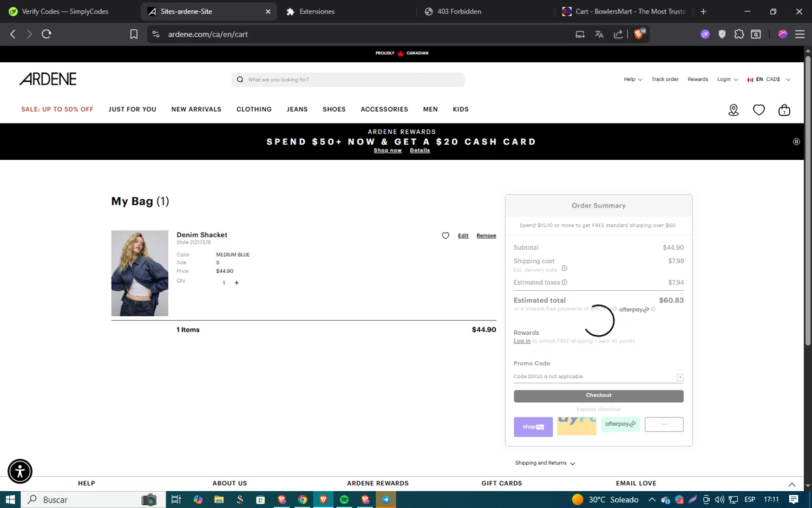Click the purple extension icon in toolbar
The image size is (812, 508).
tap(705, 34)
